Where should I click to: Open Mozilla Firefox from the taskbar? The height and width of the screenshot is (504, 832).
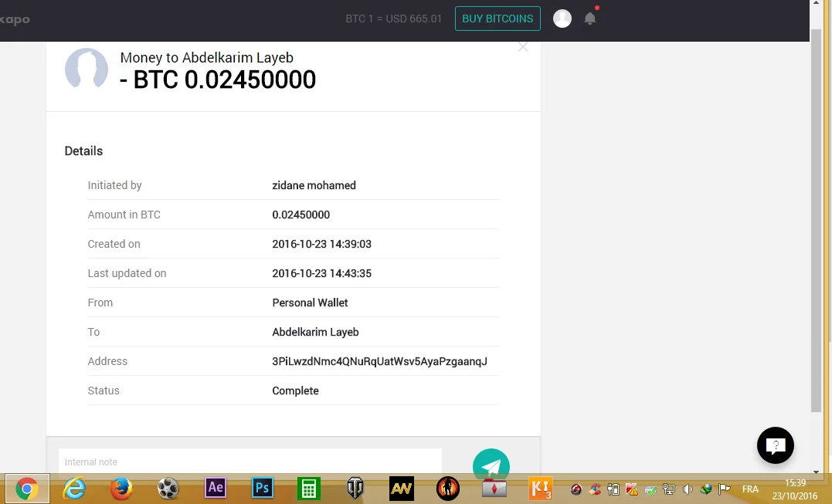pos(121,489)
